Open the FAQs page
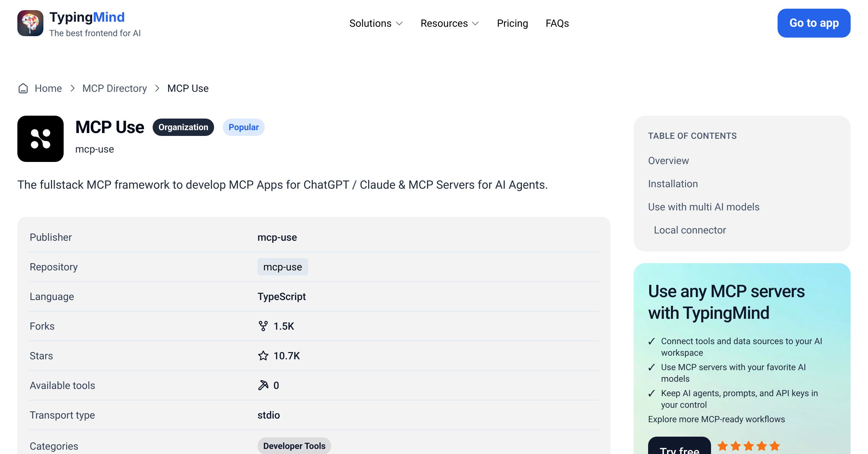Image resolution: width=868 pixels, height=454 pixels. coord(557,23)
